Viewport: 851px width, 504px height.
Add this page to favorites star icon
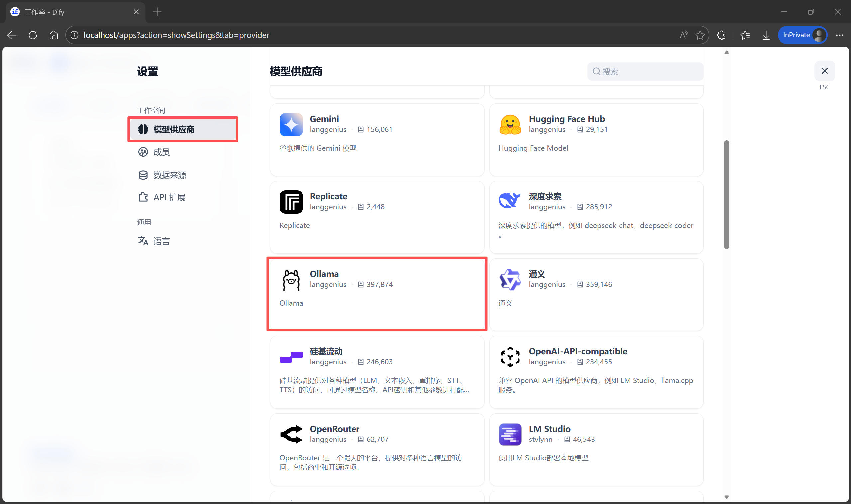pyautogui.click(x=700, y=35)
